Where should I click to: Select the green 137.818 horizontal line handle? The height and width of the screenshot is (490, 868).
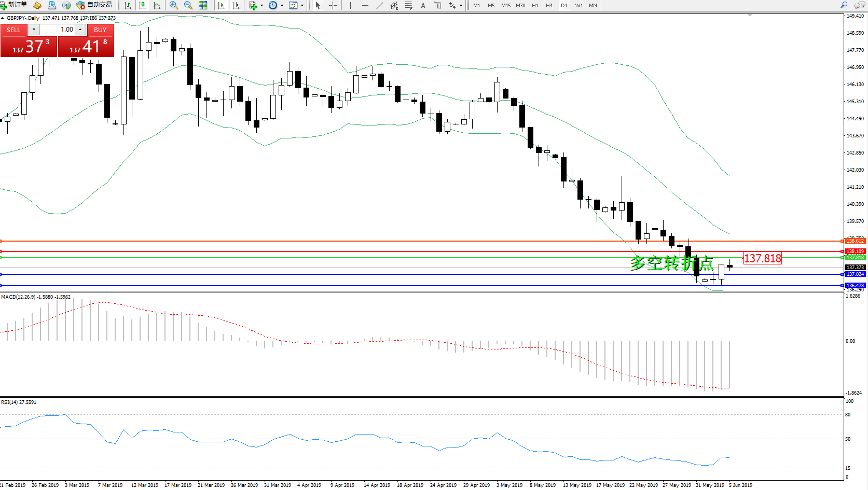click(x=842, y=258)
